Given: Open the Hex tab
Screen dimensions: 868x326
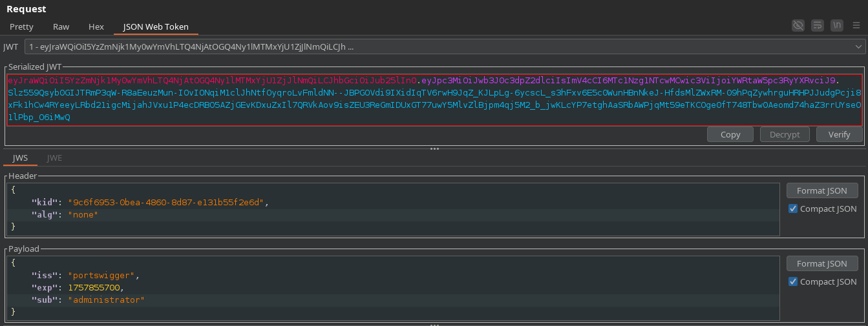Looking at the screenshot, I should [96, 26].
